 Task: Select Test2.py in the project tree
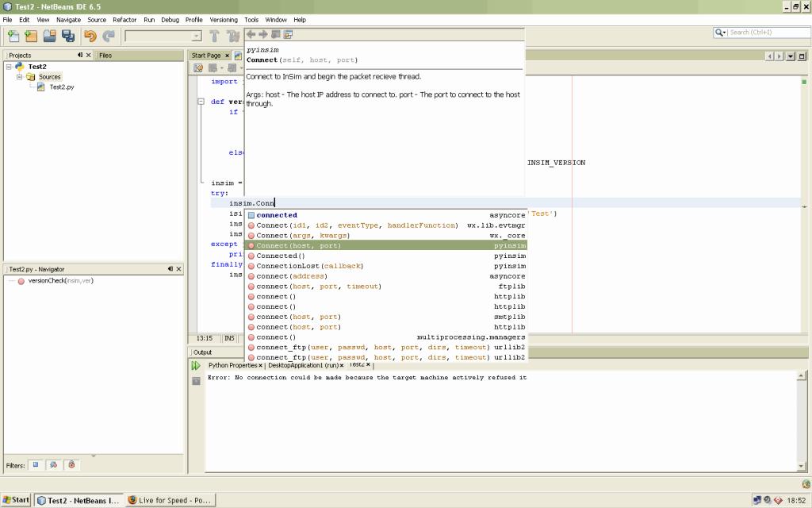click(61, 87)
